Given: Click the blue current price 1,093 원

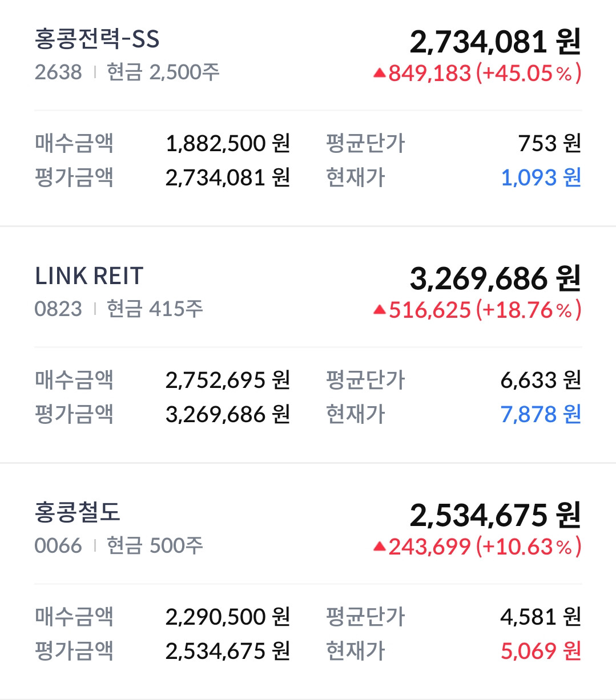Looking at the screenshot, I should click(541, 177).
